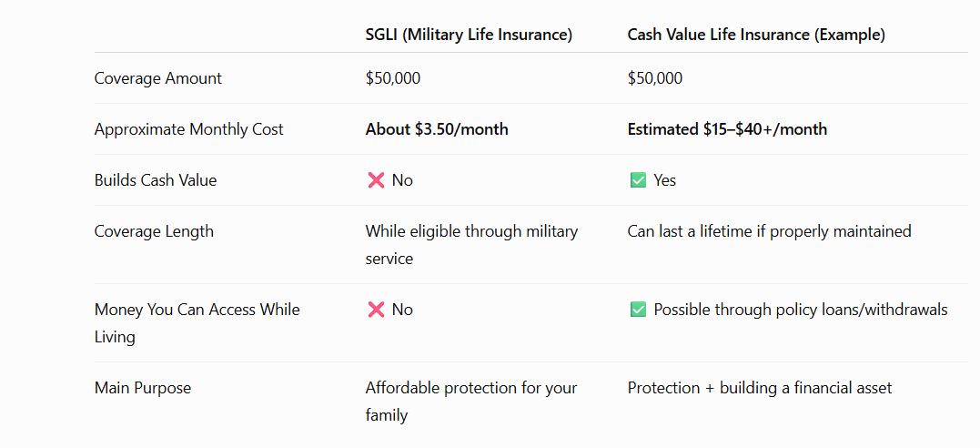Click While eligible through military service text

coord(472,245)
